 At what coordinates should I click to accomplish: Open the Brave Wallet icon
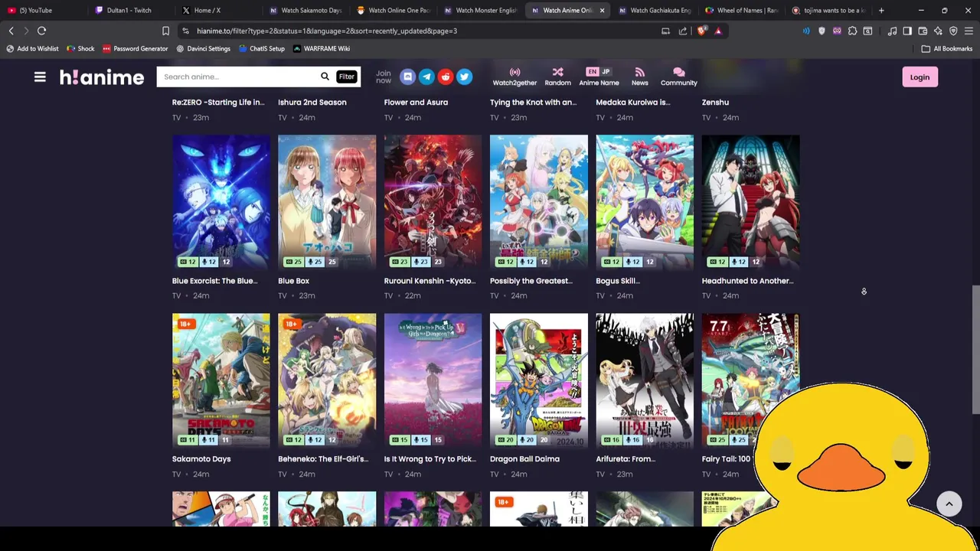pyautogui.click(x=923, y=31)
